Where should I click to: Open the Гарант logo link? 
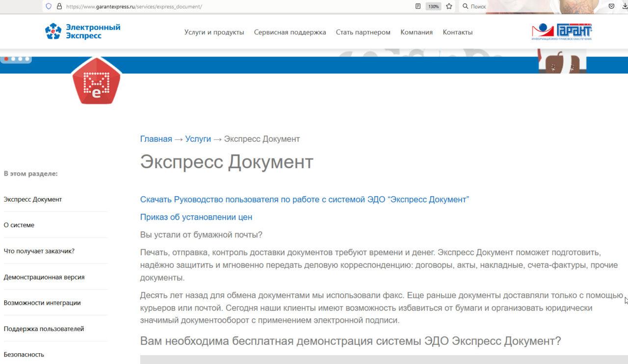[562, 31]
